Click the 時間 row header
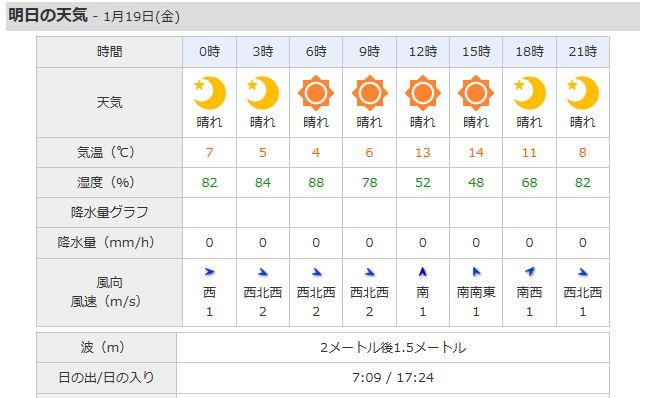 point(109,52)
